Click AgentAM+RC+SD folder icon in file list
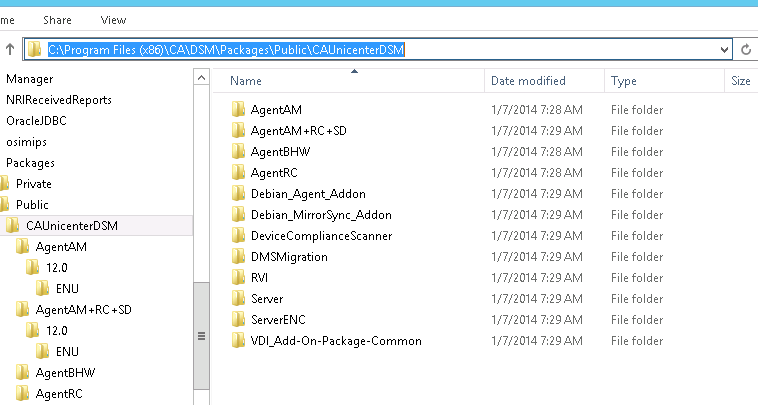The height and width of the screenshot is (405, 758). 238,130
